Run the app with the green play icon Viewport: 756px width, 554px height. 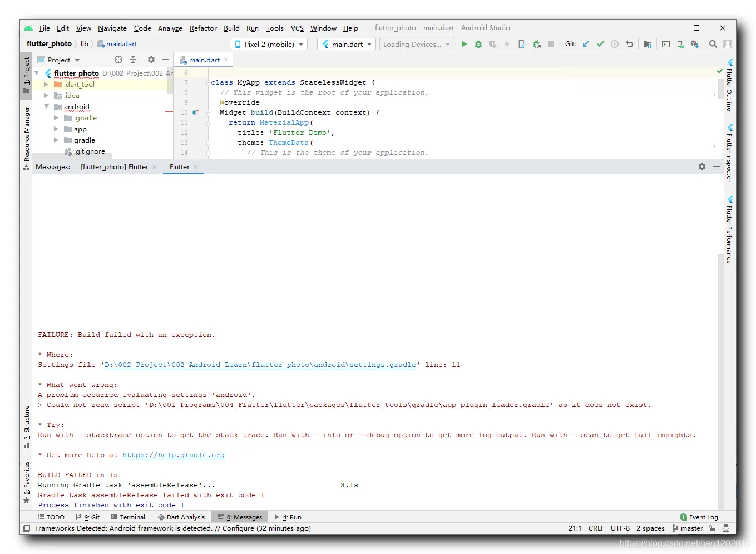[x=464, y=44]
